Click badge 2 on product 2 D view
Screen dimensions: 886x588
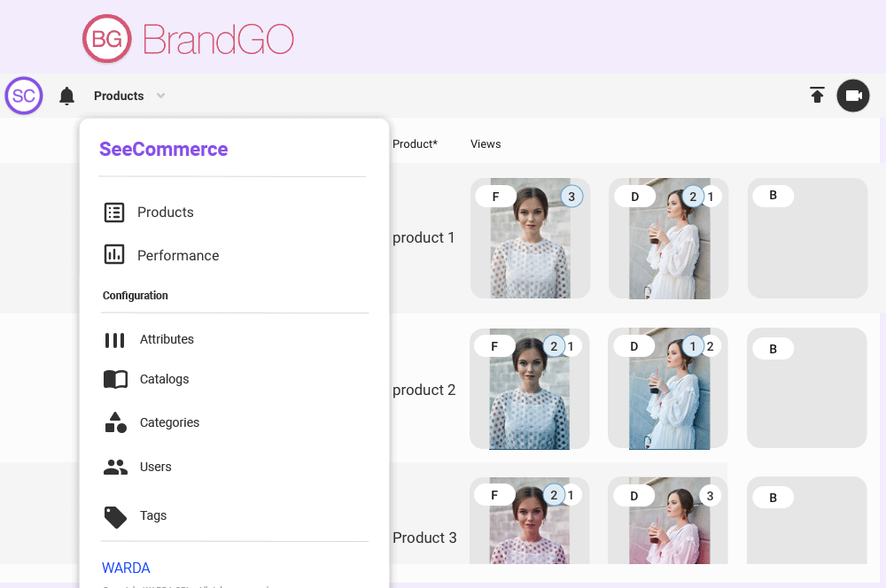(711, 346)
